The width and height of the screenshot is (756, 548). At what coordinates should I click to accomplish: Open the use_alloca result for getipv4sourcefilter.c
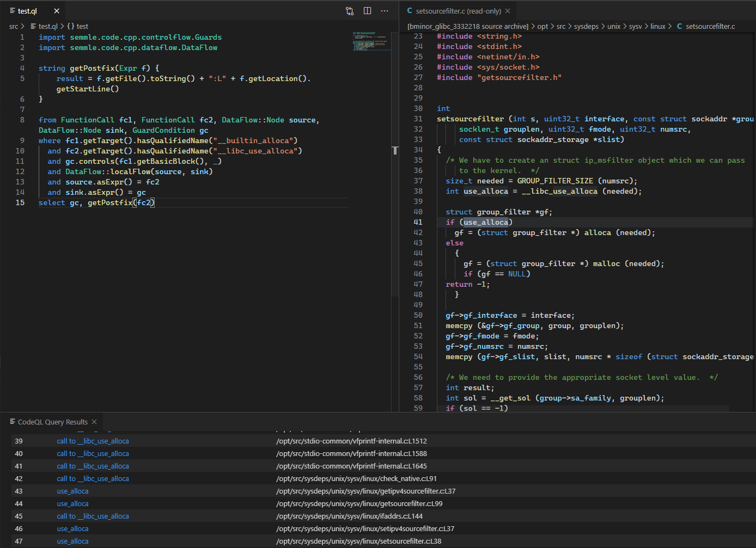pos(72,491)
